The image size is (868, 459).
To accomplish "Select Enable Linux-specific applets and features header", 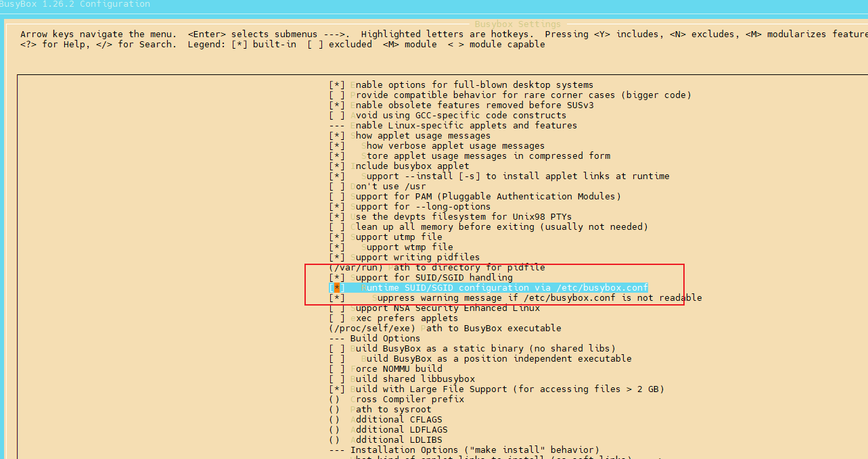I will 453,125.
